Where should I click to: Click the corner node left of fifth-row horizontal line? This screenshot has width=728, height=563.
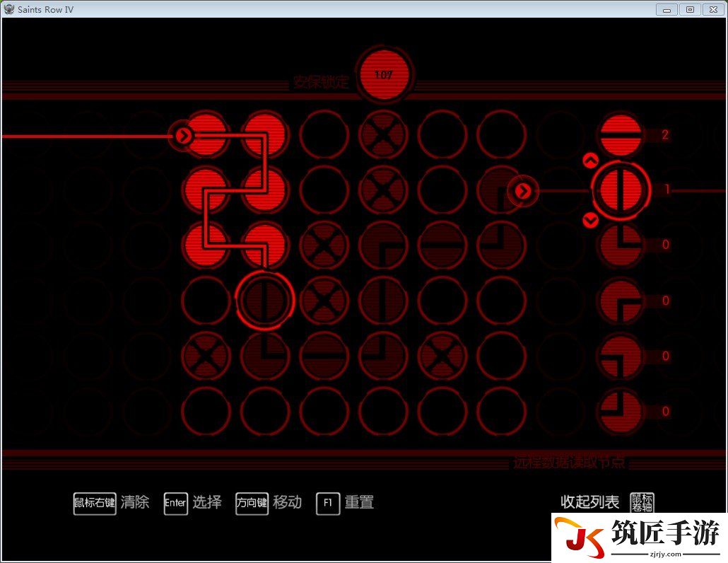[x=265, y=356]
